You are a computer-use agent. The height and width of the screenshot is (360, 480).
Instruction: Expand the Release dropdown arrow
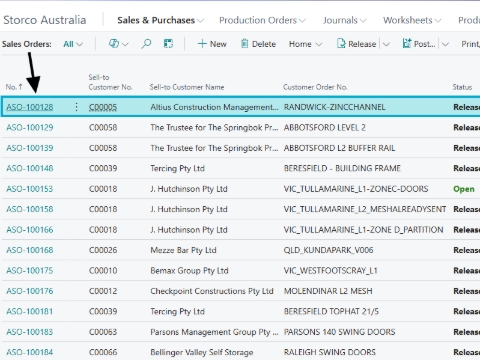pos(386,44)
